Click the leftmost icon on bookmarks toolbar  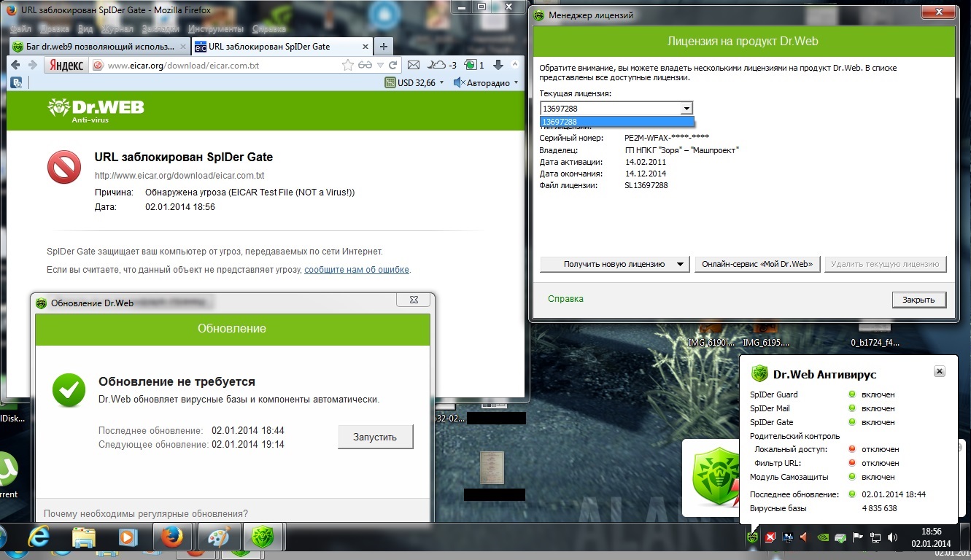coord(15,83)
